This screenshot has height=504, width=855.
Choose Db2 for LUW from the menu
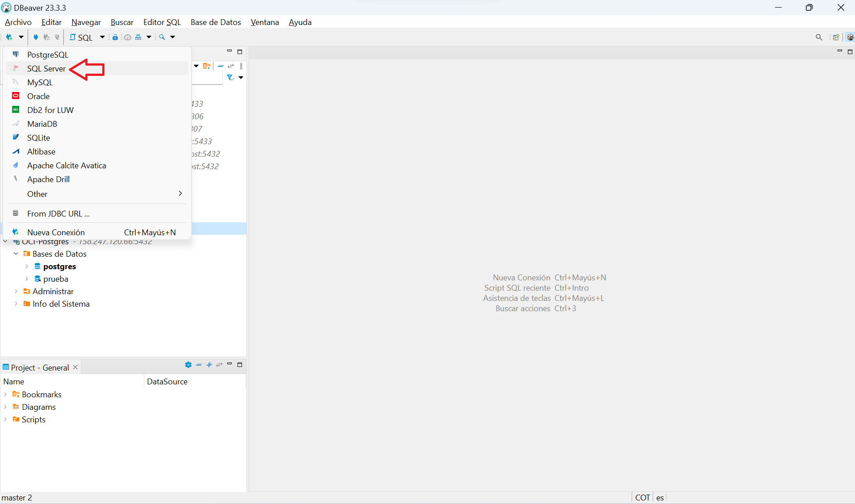pos(97,110)
